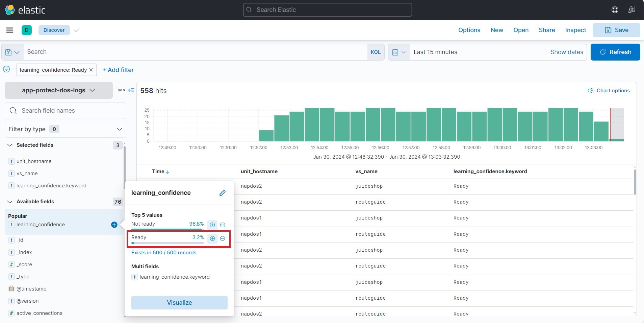Open index pattern options three-dots icon

click(121, 90)
